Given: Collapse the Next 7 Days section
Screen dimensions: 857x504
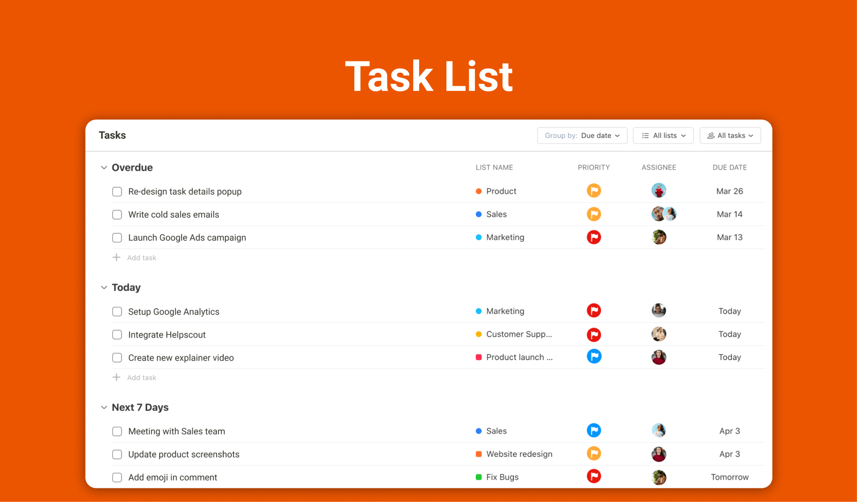Looking at the screenshot, I should point(104,407).
